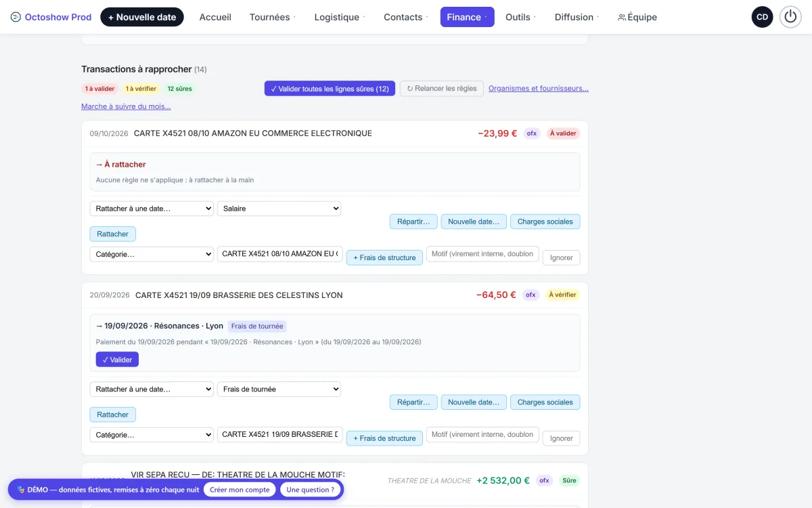Viewport: 812px width, 508px height.
Task: Add Frais de structure for Amazon transaction
Action: 384,257
